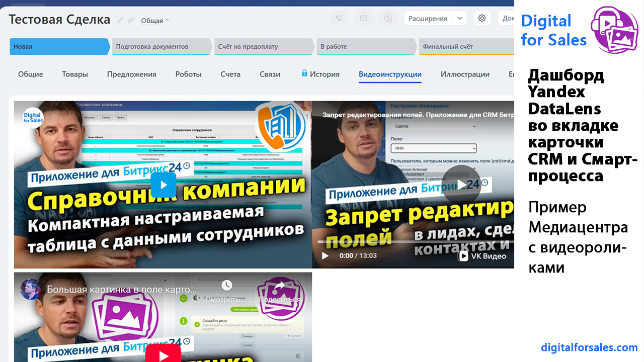Open the Иллюстрации tab
The height and width of the screenshot is (362, 644).
(x=465, y=74)
